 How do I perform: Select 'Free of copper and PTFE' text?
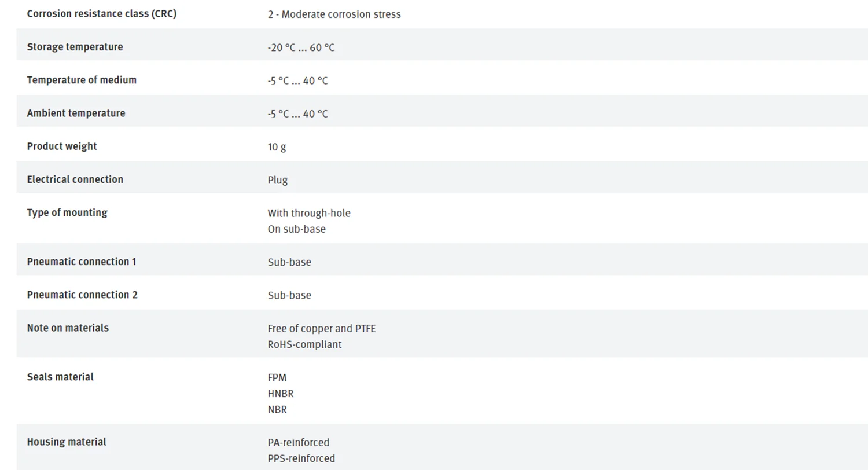pos(321,329)
